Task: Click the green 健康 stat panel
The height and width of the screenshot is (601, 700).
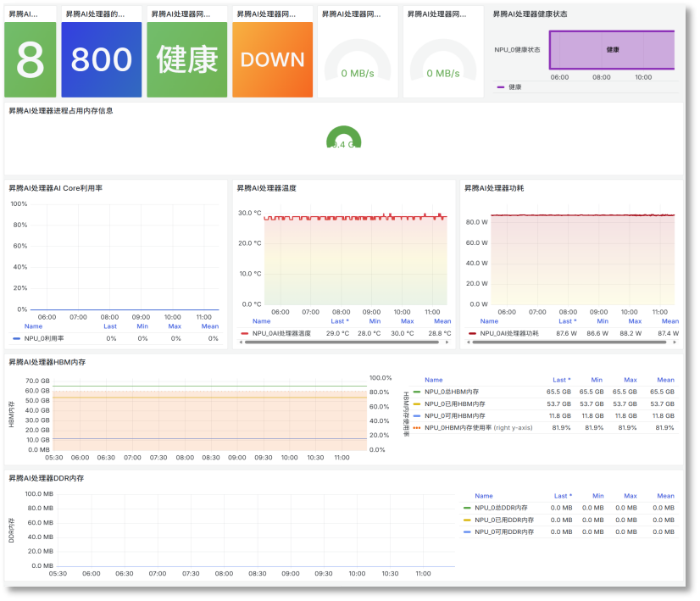Action: point(186,59)
